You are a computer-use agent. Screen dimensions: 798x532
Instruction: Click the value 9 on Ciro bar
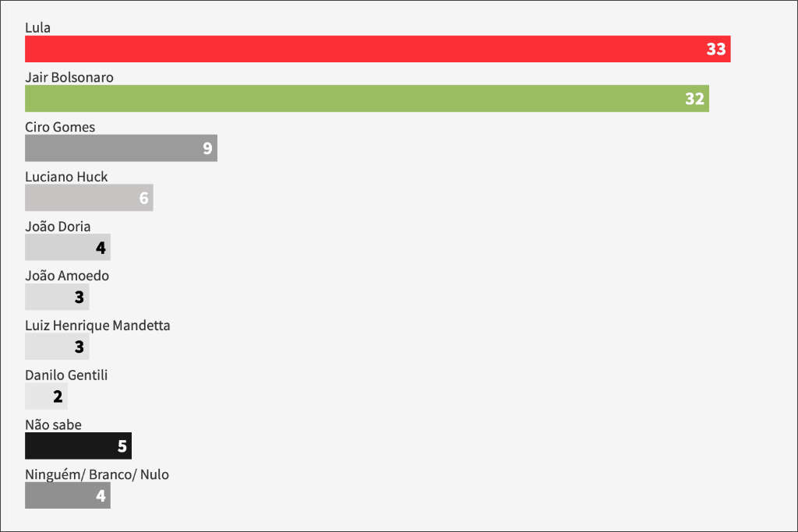click(x=207, y=148)
